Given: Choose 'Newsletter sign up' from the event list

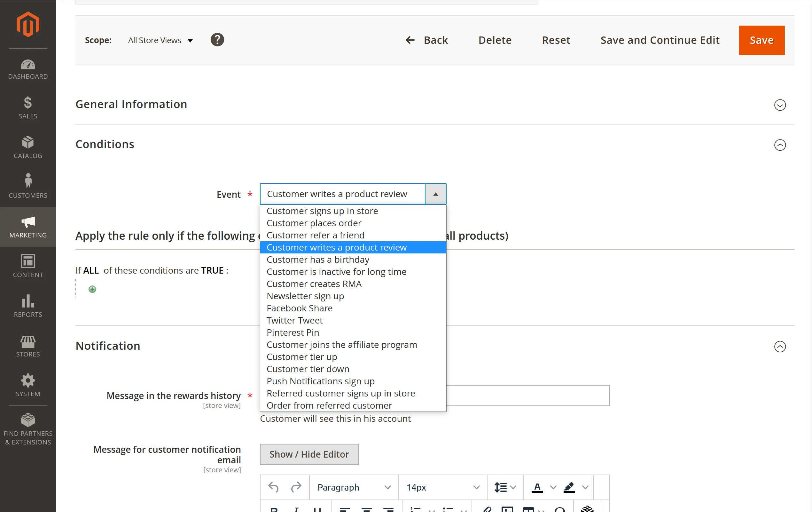Looking at the screenshot, I should click(305, 296).
